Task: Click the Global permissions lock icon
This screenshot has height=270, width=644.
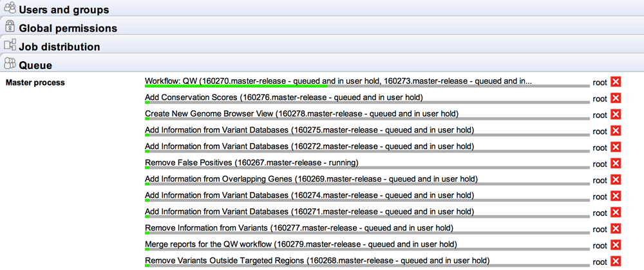Action: (10, 27)
